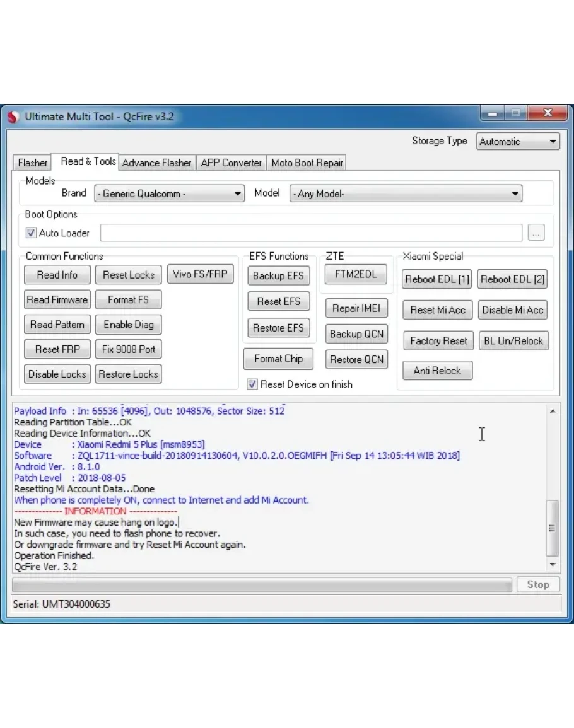Click the browse button beside loader path

coord(536,233)
